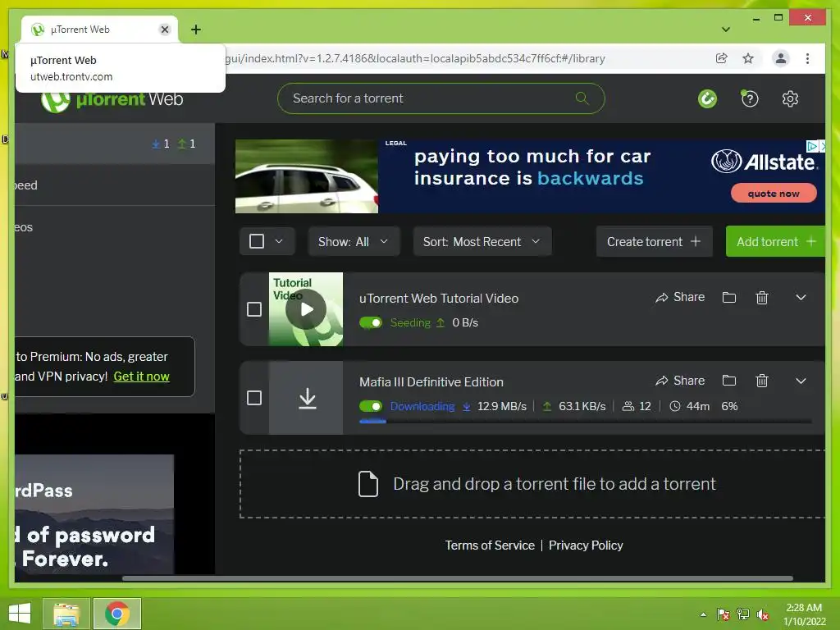Share the uTorrent Web Tutorial Video
This screenshot has width=840, height=630.
tap(680, 297)
